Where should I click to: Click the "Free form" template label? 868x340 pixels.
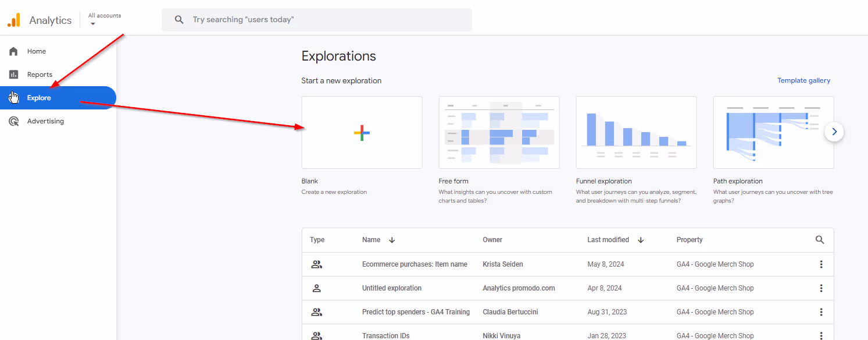[453, 181]
